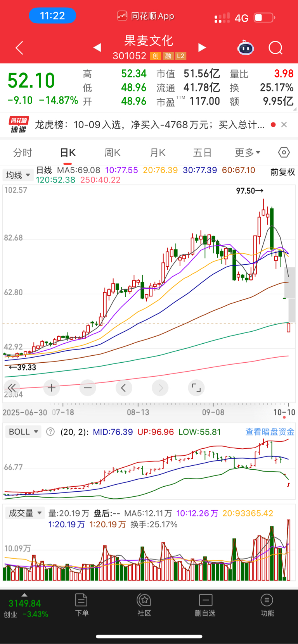Tap the 97.50 high price marker
Screen dimensions: 298x644
click(x=249, y=191)
